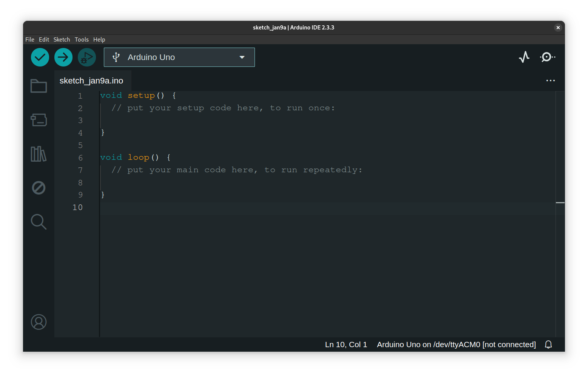Verify the sketch with the checkmark icon
Viewport: 588px width, 377px height.
(x=40, y=57)
